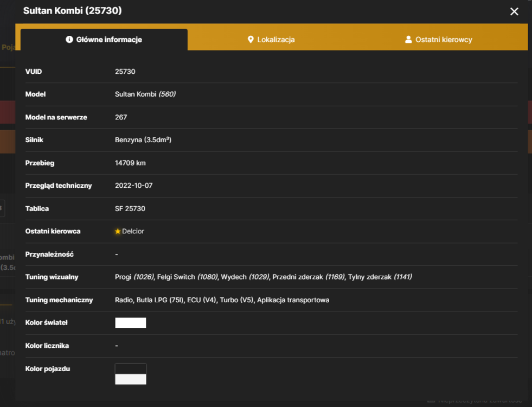Click the black Kolor pojazdu swatch
Screen dimensions: 532x407
pos(131,368)
